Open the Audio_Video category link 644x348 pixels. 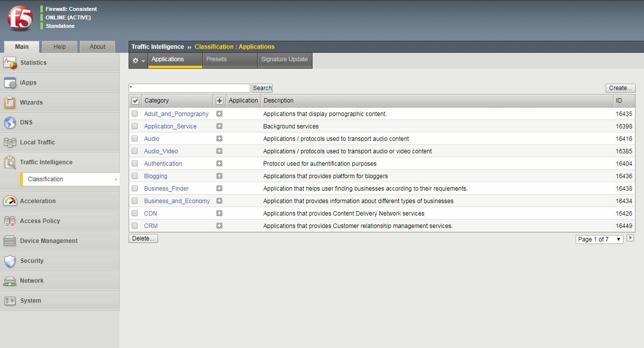point(161,151)
